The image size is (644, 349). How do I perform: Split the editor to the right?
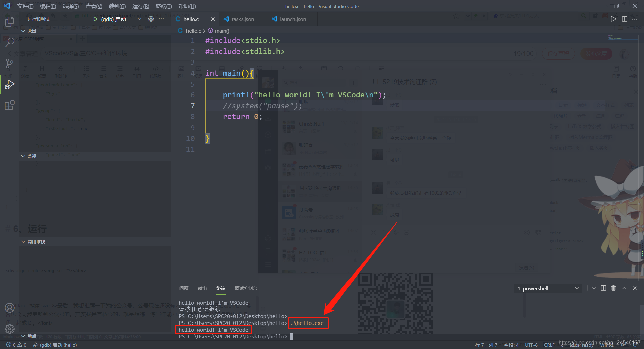(624, 19)
